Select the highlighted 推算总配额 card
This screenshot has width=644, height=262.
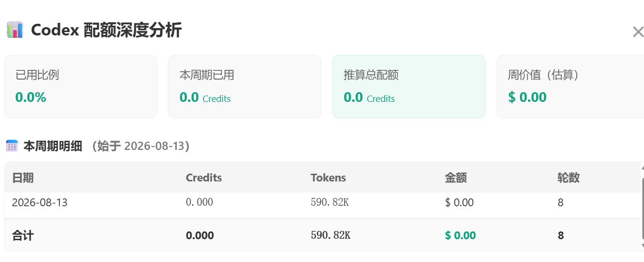pyautogui.click(x=408, y=86)
